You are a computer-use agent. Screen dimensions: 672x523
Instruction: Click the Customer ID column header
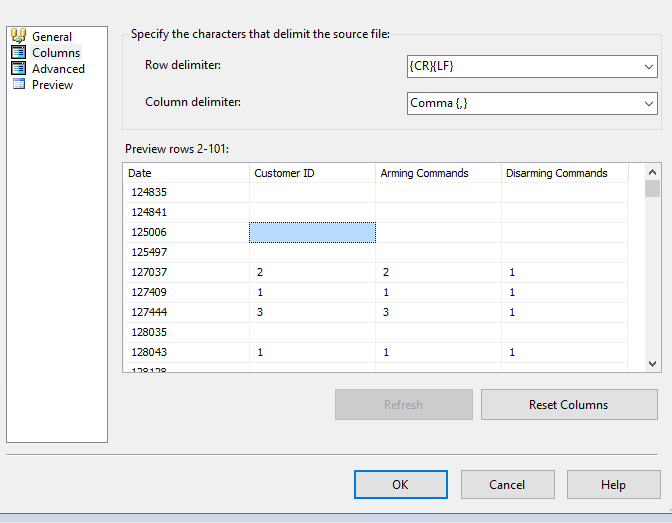[x=312, y=173]
